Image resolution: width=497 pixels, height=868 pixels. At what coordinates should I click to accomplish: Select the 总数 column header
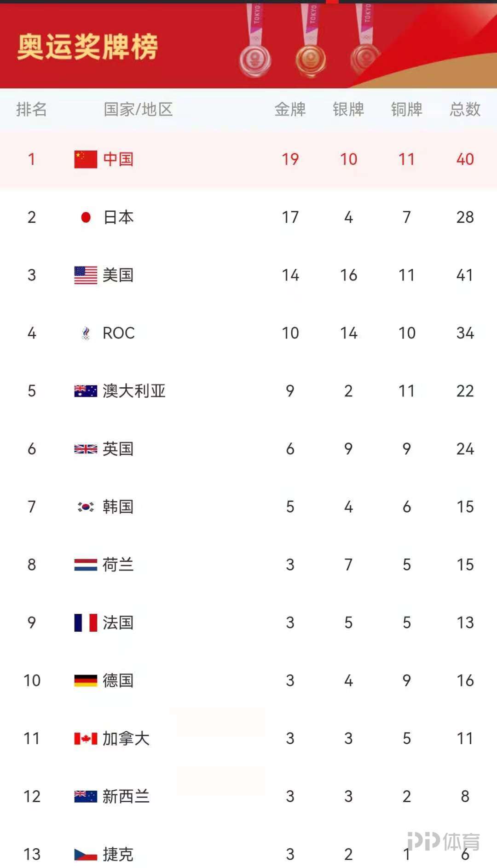point(465,110)
